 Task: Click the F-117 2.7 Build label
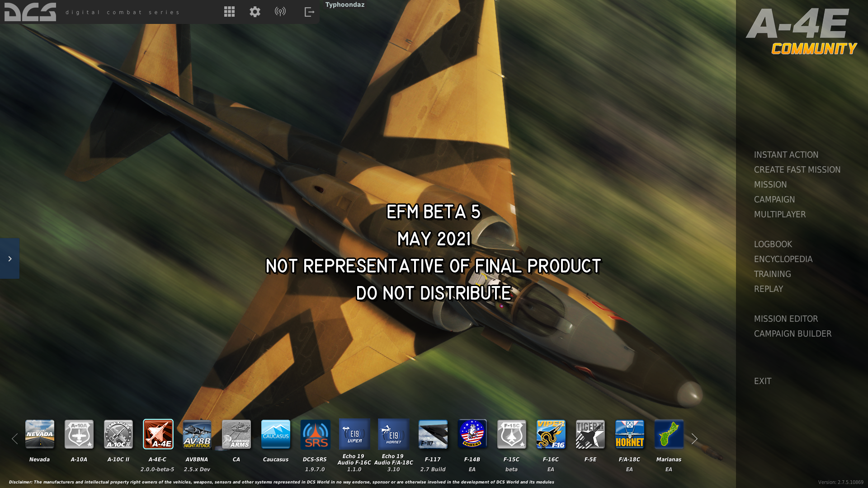(x=433, y=469)
